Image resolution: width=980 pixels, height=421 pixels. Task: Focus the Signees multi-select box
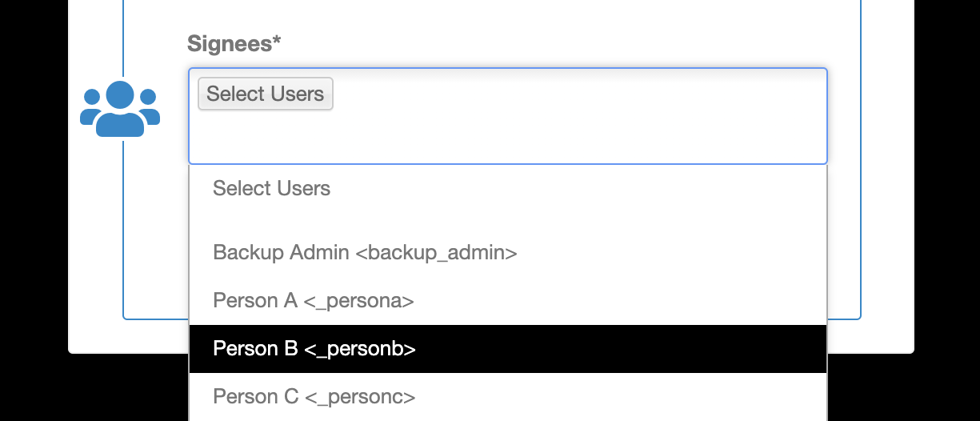[508, 116]
